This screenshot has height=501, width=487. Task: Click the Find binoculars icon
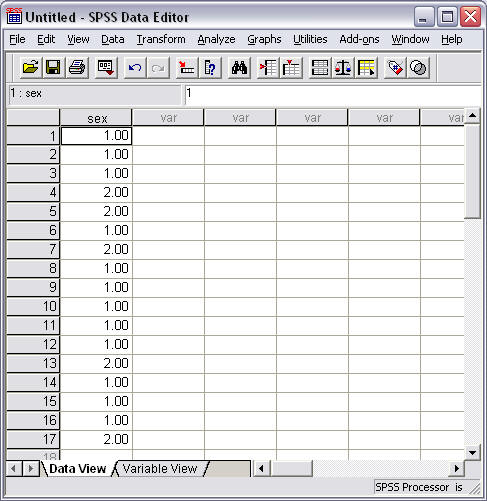(239, 68)
